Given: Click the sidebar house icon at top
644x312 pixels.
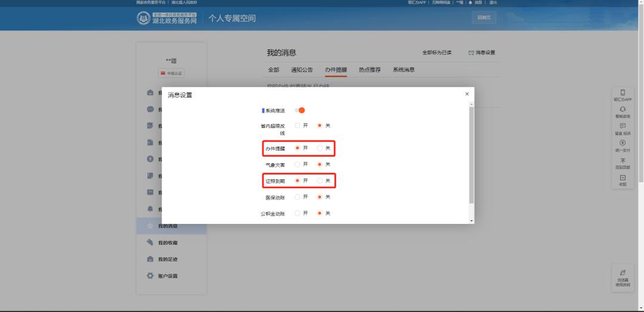Looking at the screenshot, I should pos(150,93).
